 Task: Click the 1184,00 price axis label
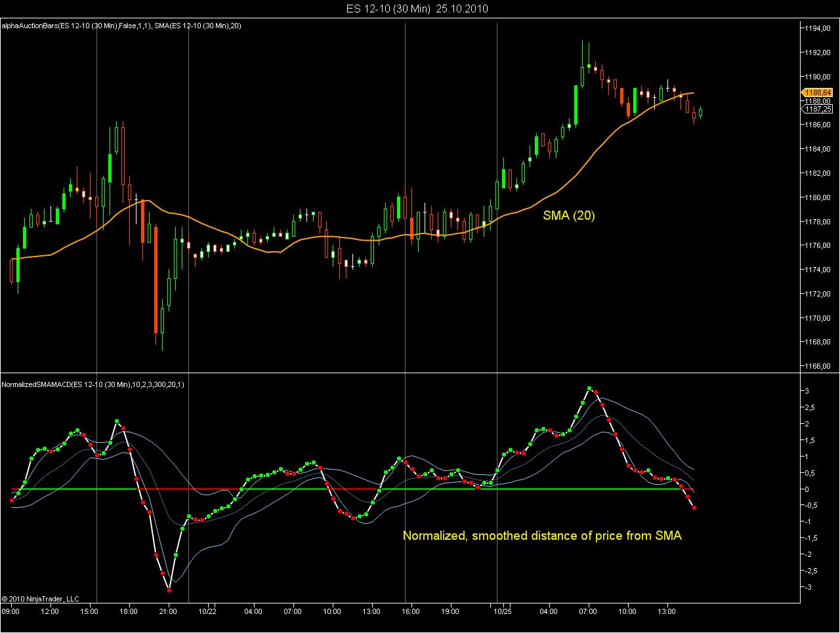coord(818,149)
